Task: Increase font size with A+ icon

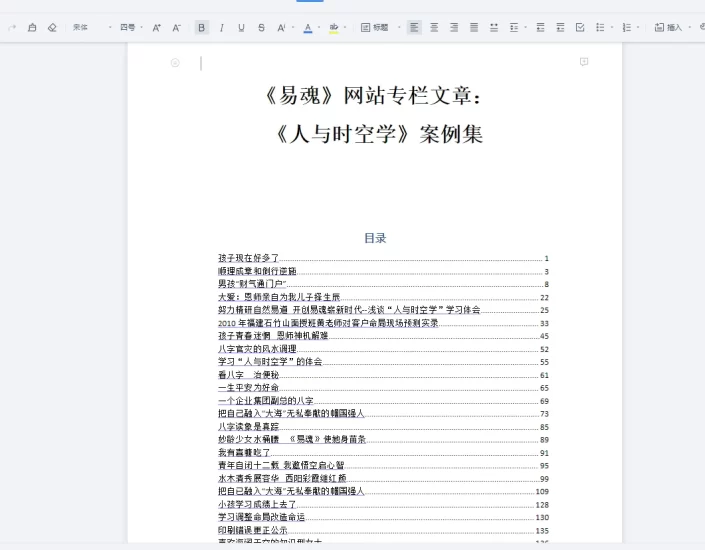Action: coord(157,28)
